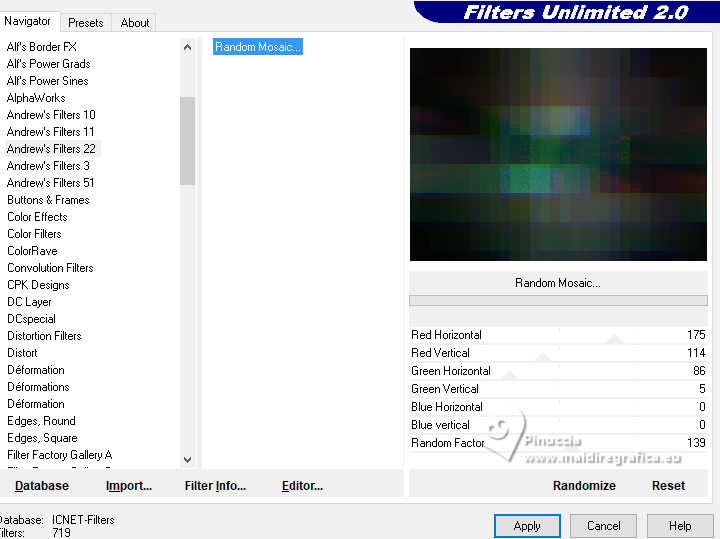Apply the Random Mosaic filter

527,526
